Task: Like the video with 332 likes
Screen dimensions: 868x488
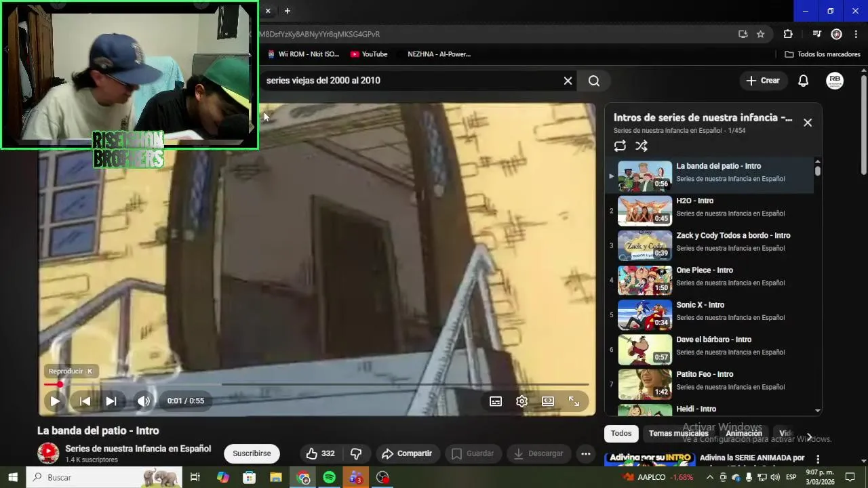Action: tap(320, 453)
